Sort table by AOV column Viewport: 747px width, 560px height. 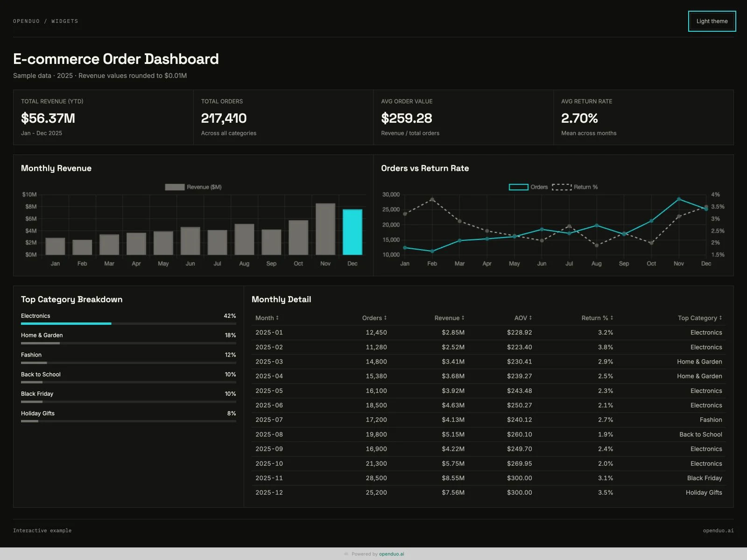(523, 318)
